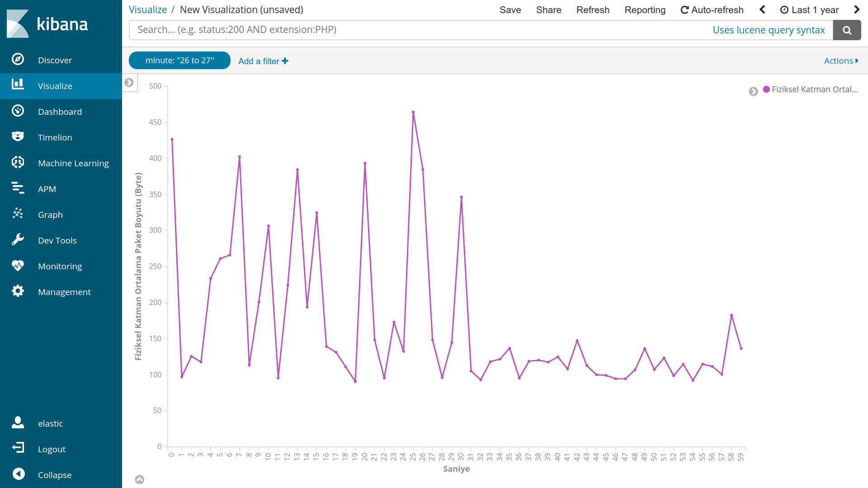Open Management gear icon
Image resolution: width=868 pixels, height=488 pixels.
18,291
